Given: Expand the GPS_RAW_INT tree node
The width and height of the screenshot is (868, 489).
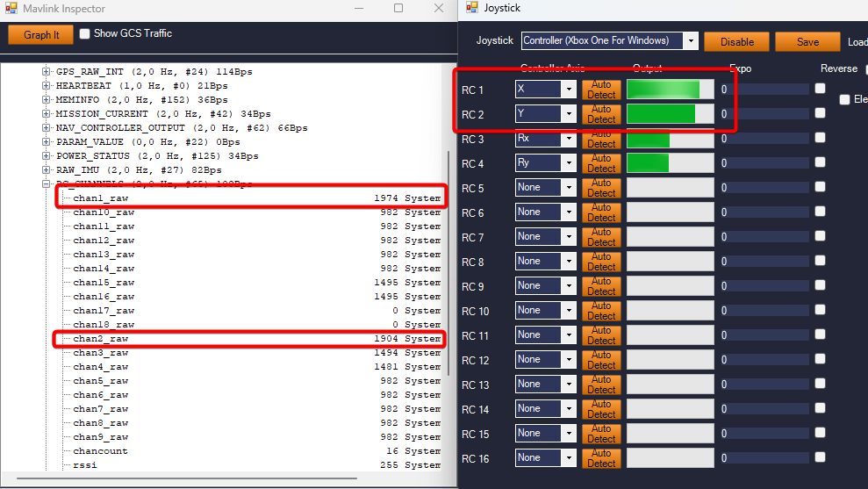Looking at the screenshot, I should click(x=47, y=72).
